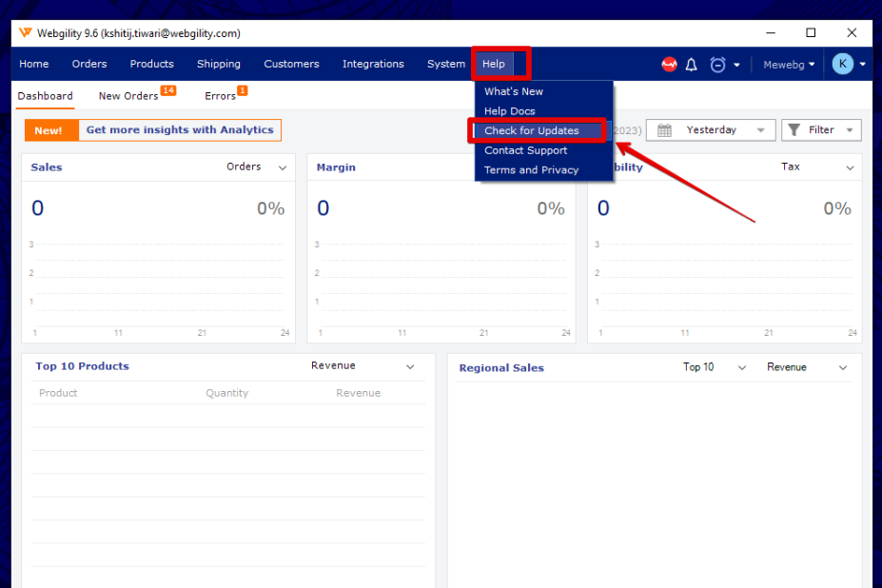Click the Regional Sales heading
Viewport: 882px width, 588px height.
click(501, 368)
